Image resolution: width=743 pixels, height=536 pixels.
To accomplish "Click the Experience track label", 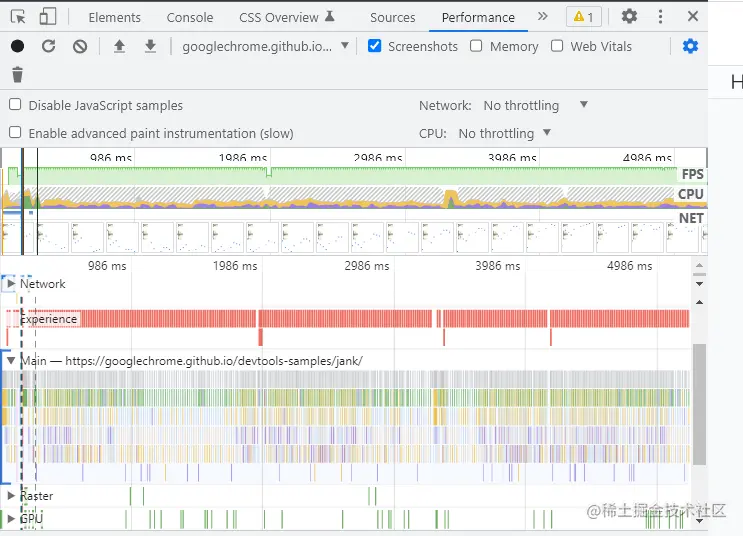I will pyautogui.click(x=49, y=319).
